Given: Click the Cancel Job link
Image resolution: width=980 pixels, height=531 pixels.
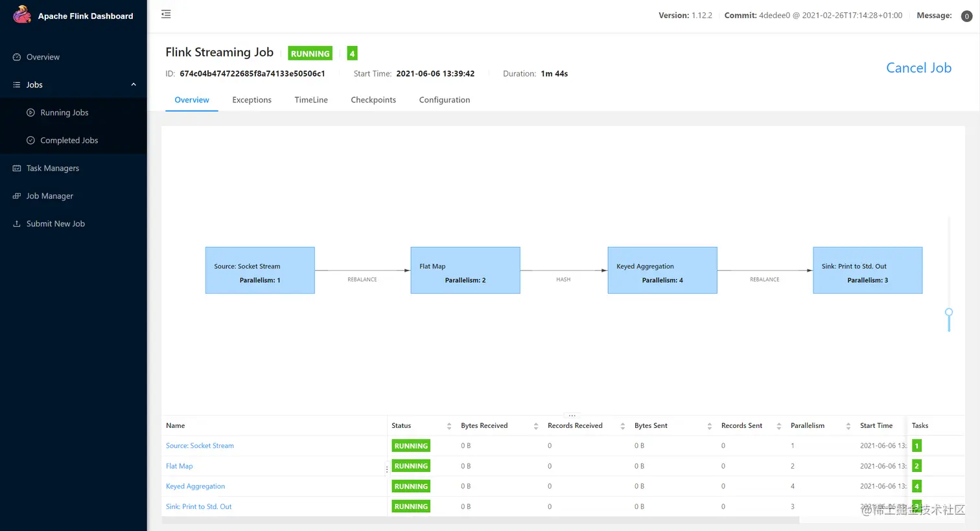Looking at the screenshot, I should [x=918, y=68].
